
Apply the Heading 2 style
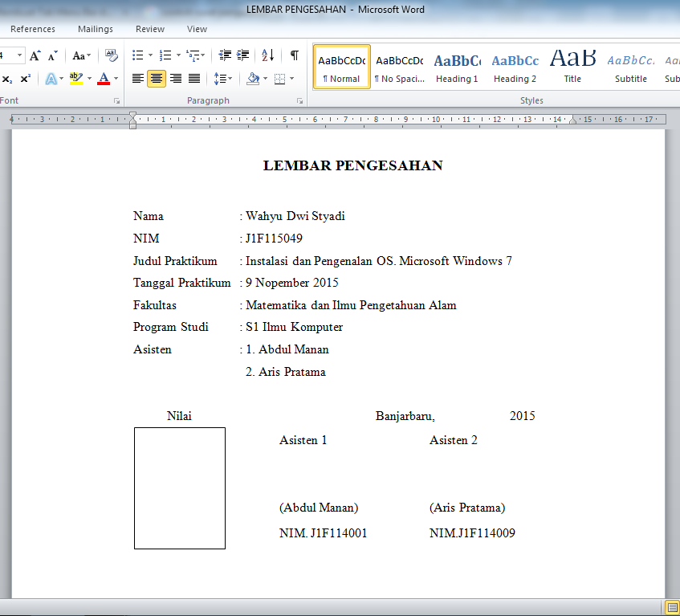[515, 67]
